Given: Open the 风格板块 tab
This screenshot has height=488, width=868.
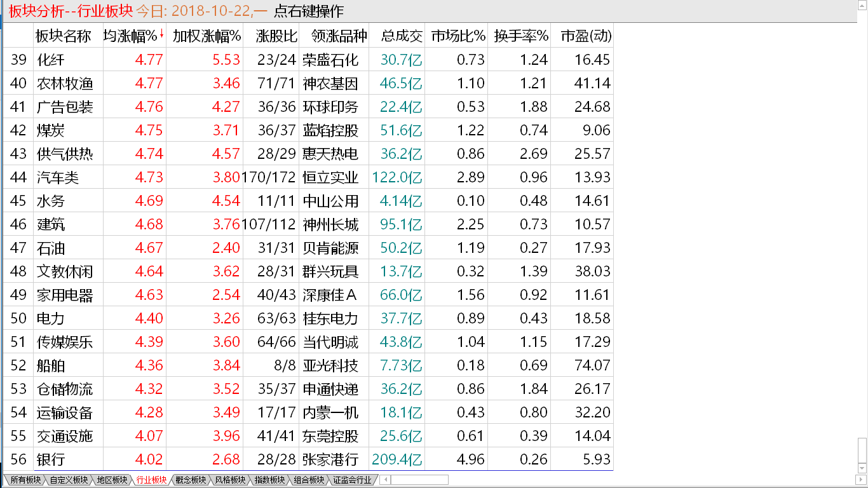Looking at the screenshot, I should 230,480.
